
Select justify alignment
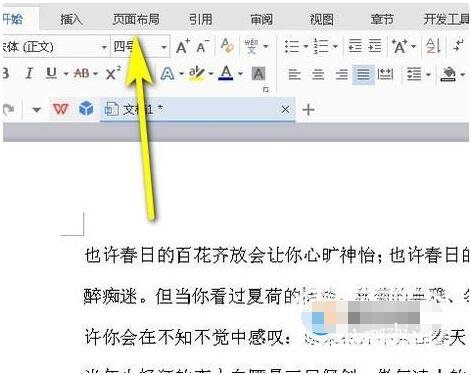363,74
